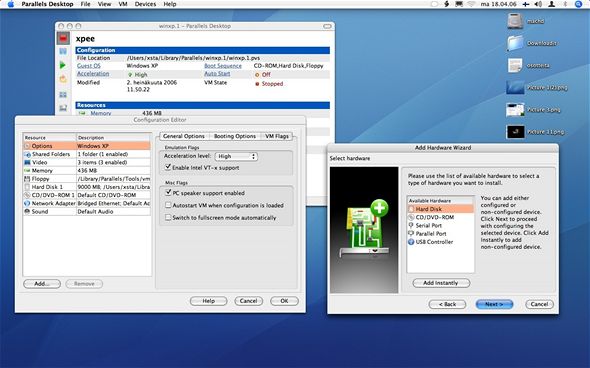Image resolution: width=590 pixels, height=368 pixels.
Task: Click Cancel in Add Hardware Wizard
Action: point(539,304)
